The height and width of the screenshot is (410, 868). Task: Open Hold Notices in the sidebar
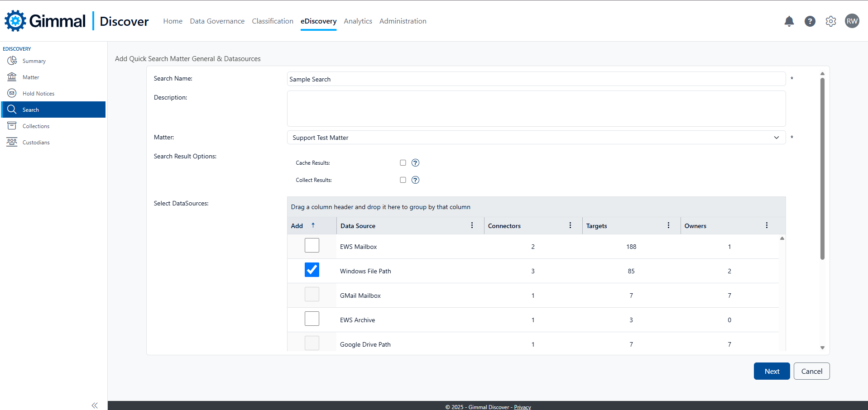click(x=38, y=94)
